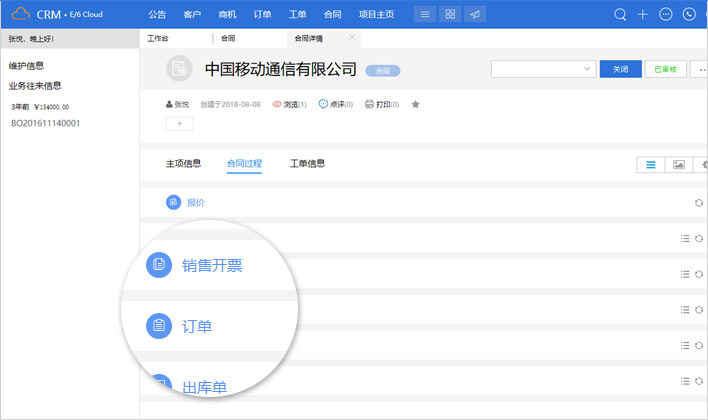
Task: Open the phone call icon in header
Action: tap(689, 14)
